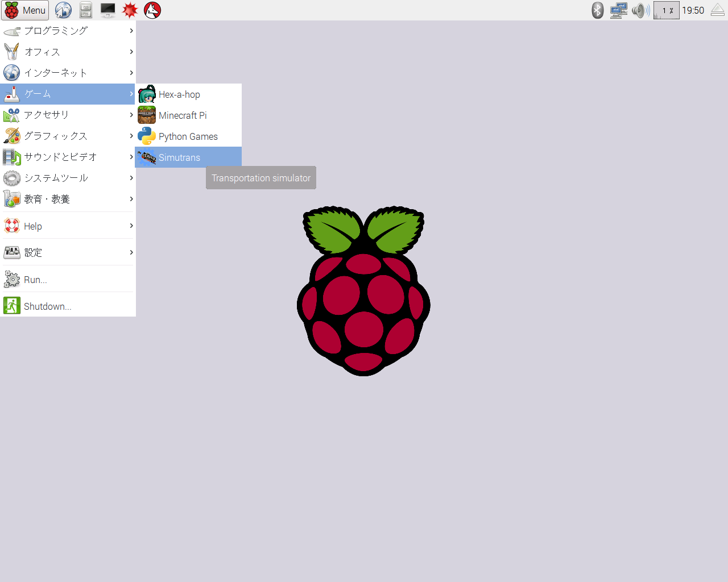Open the Wolfram wolf icon
Viewport: 728px width, 582px height.
(x=152, y=10)
